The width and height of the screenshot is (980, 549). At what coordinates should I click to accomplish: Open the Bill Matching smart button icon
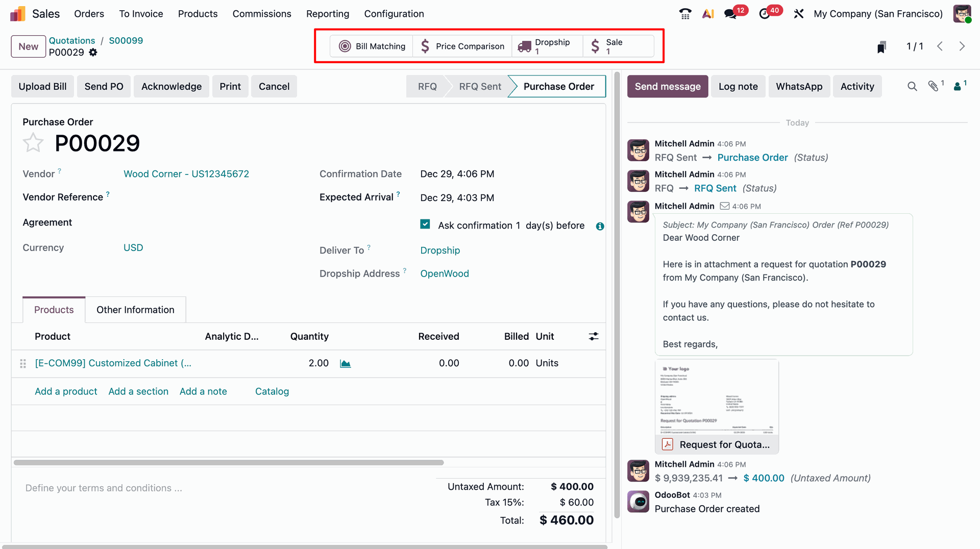(x=345, y=46)
